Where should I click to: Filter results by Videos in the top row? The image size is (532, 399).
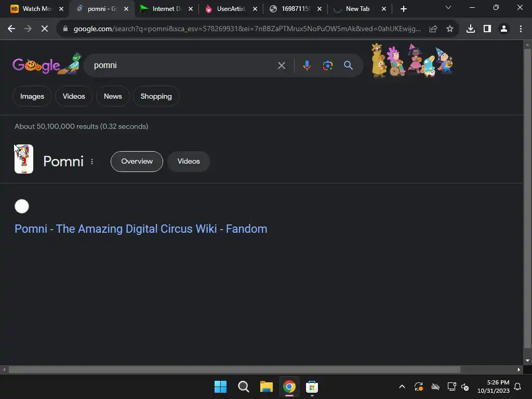coord(74,96)
